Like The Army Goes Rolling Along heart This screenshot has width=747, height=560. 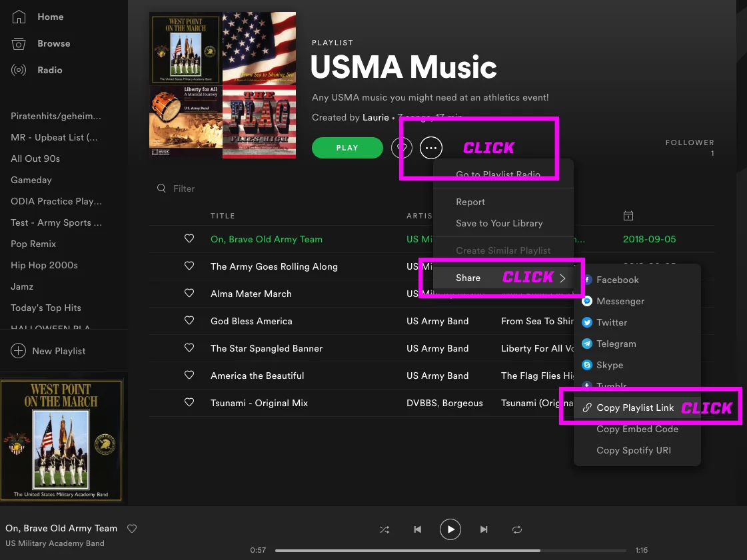[x=189, y=266]
